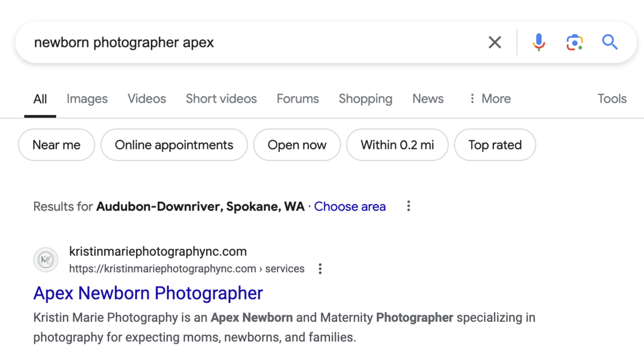
Task: Open options menu beside Choose area
Action: 408,206
